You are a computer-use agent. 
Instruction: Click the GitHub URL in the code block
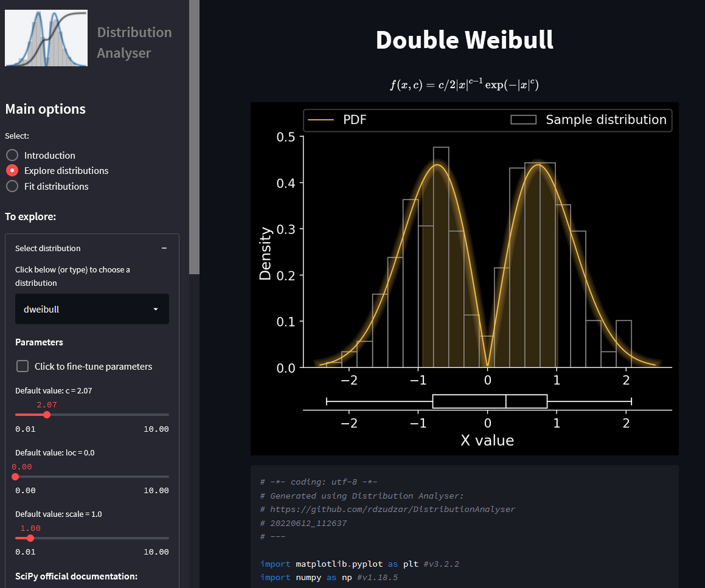click(x=387, y=509)
